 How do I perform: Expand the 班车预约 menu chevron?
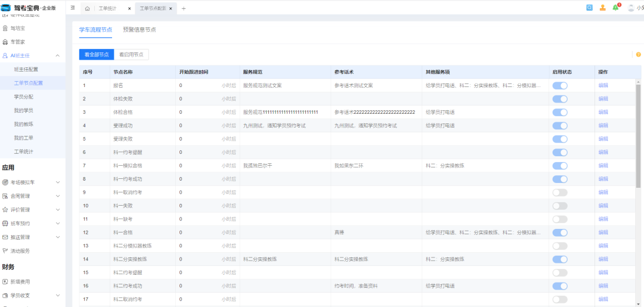57,224
